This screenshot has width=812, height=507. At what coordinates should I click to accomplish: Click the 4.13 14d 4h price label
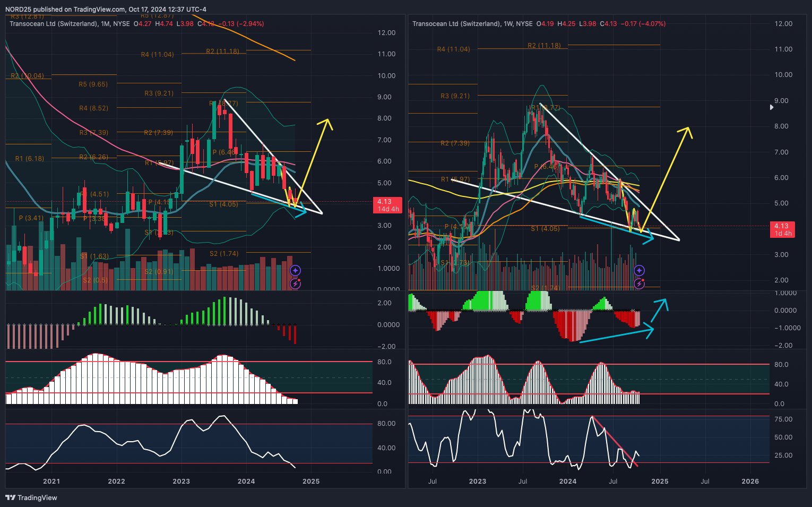tap(388, 205)
